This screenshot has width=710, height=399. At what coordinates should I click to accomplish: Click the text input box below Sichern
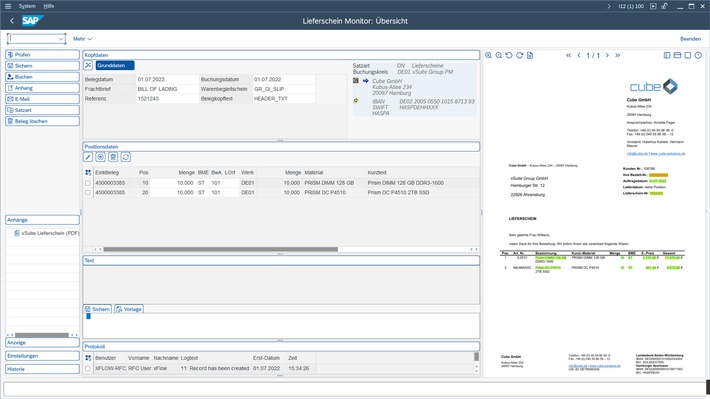point(281,326)
